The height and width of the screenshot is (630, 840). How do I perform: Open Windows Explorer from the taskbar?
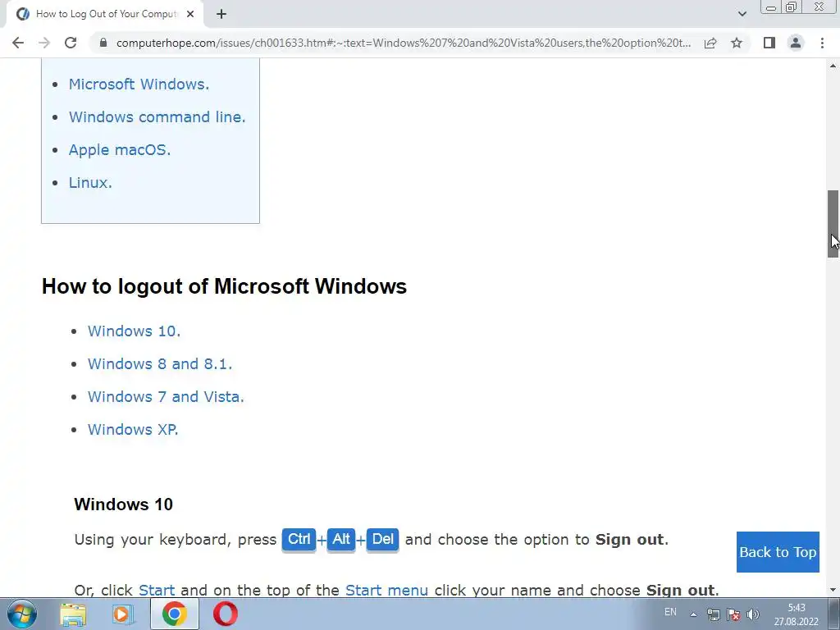[73, 614]
